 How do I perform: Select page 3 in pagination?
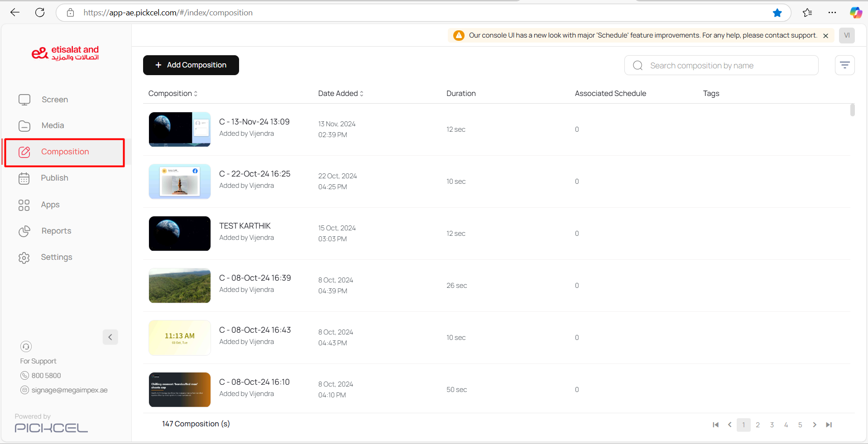(772, 425)
